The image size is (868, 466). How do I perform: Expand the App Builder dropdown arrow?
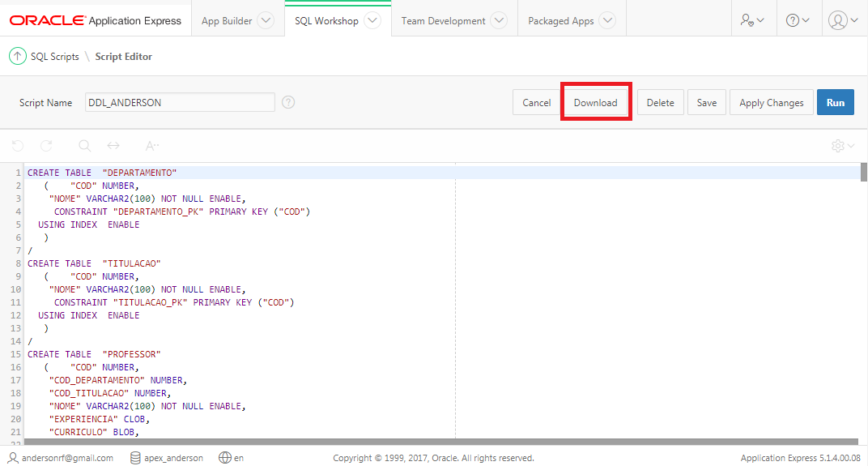pos(266,20)
